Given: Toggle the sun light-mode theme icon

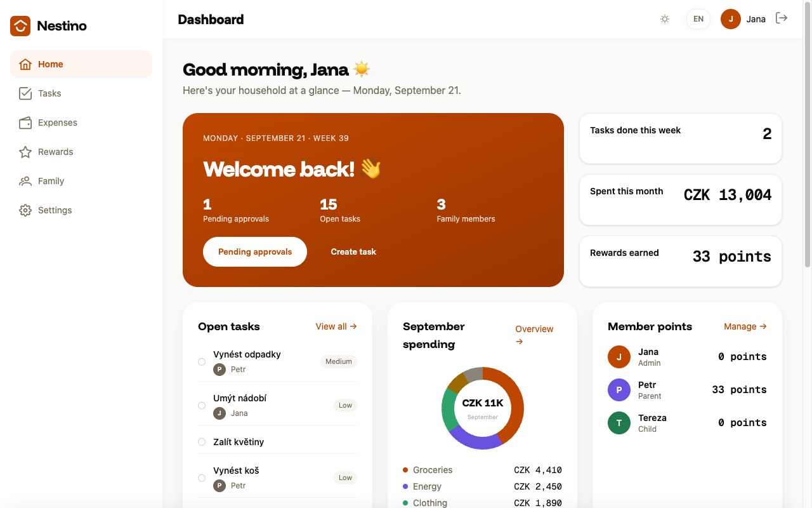Looking at the screenshot, I should pos(665,19).
